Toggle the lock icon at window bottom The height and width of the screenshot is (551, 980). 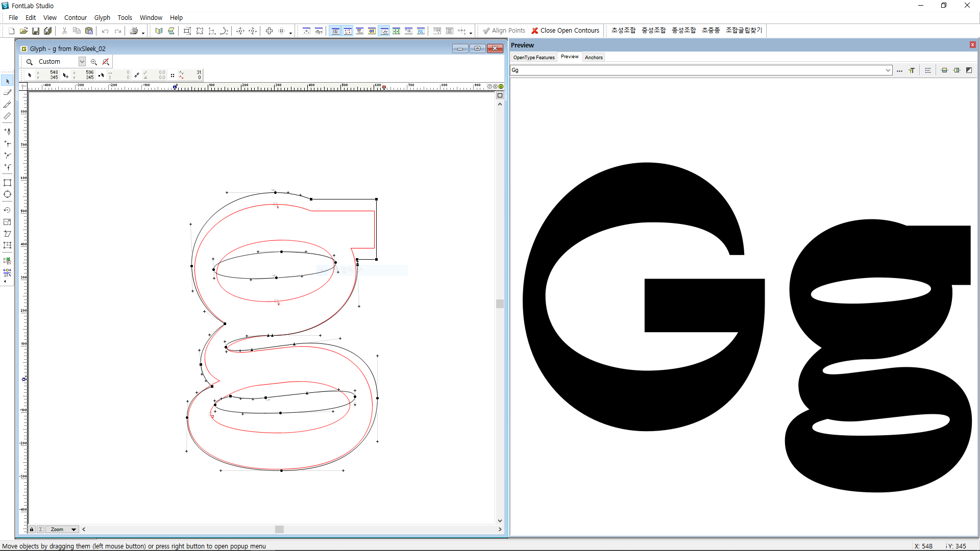(32, 530)
